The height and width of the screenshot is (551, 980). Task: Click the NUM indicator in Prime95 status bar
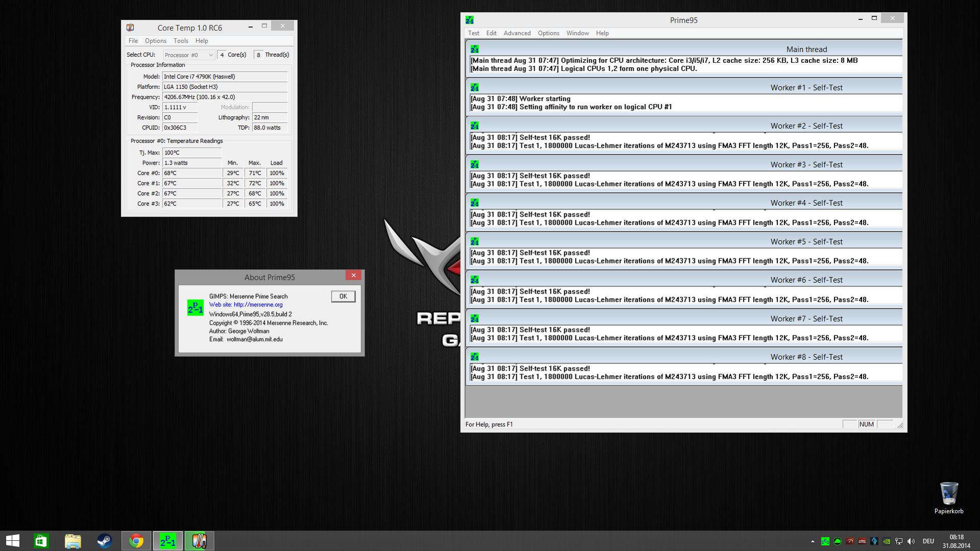pos(867,424)
